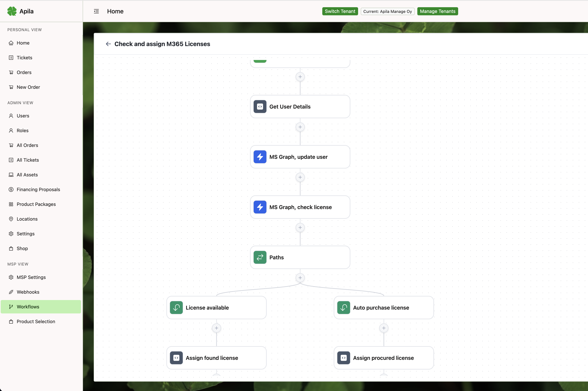Open Switch Tenant
Screen dimensions: 588x391
tap(340, 11)
